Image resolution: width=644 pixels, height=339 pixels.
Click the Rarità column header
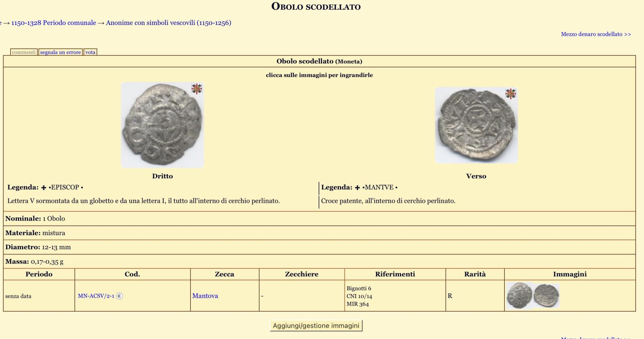(x=475, y=274)
